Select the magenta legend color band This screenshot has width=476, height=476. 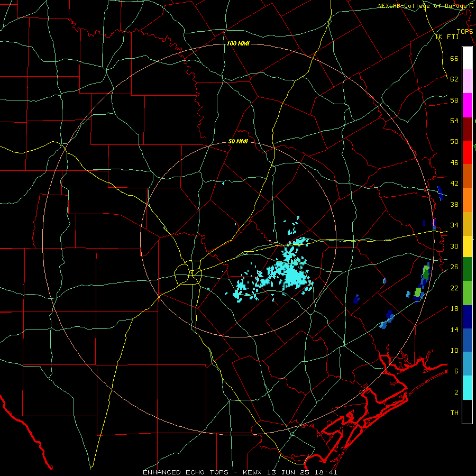[467, 105]
